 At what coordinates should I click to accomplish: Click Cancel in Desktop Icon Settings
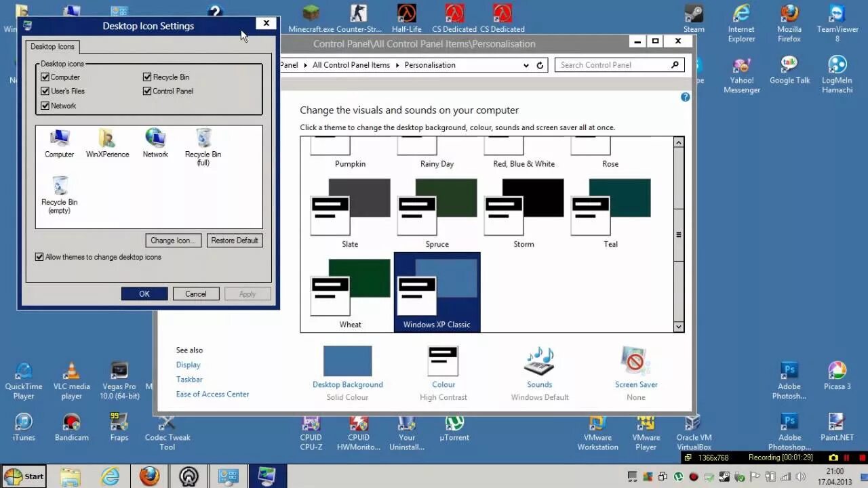tap(196, 294)
